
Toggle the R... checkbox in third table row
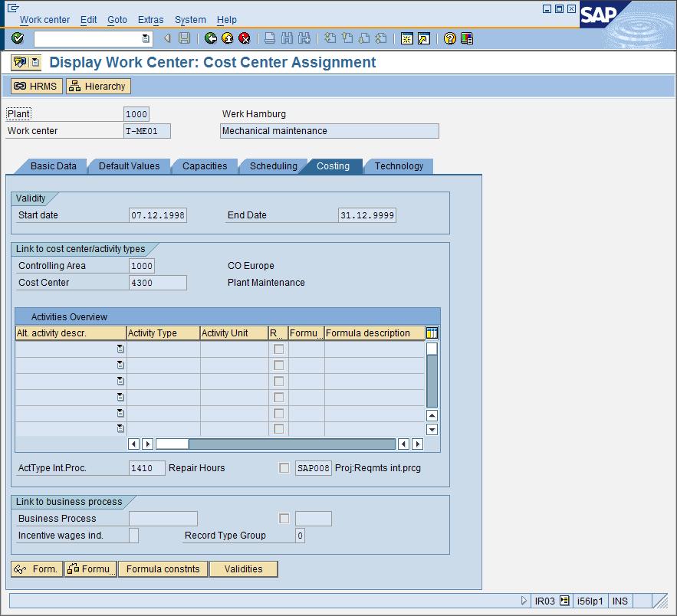point(279,382)
